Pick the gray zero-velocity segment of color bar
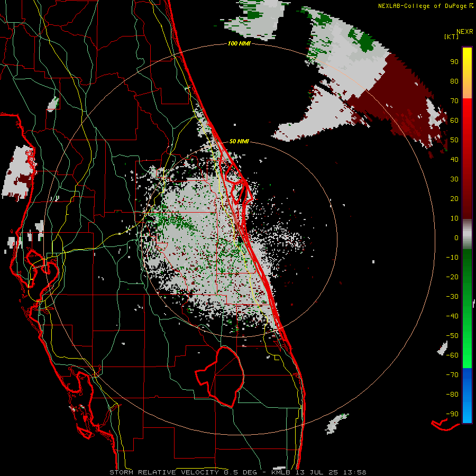The image size is (476, 476). click(467, 234)
